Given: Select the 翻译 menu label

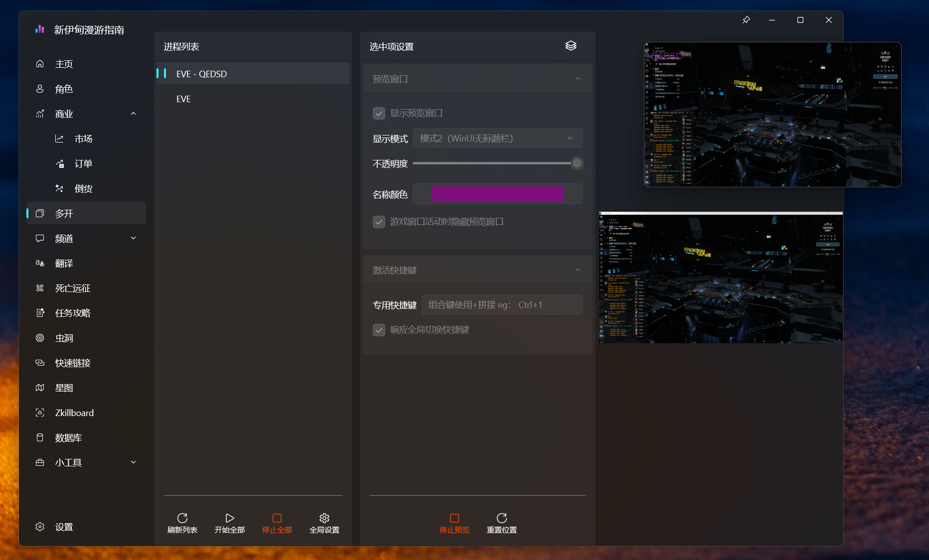Looking at the screenshot, I should coord(64,263).
